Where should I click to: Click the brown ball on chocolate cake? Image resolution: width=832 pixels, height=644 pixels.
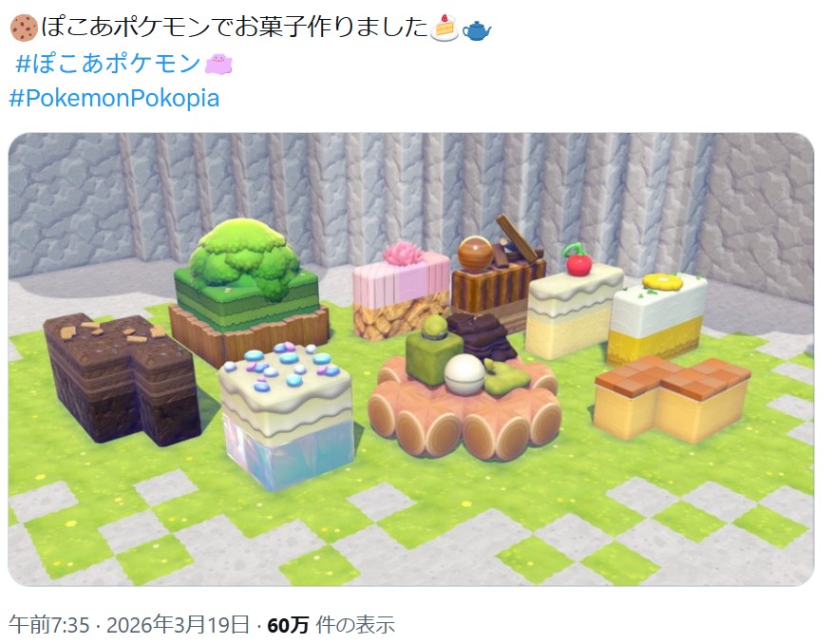point(476,255)
